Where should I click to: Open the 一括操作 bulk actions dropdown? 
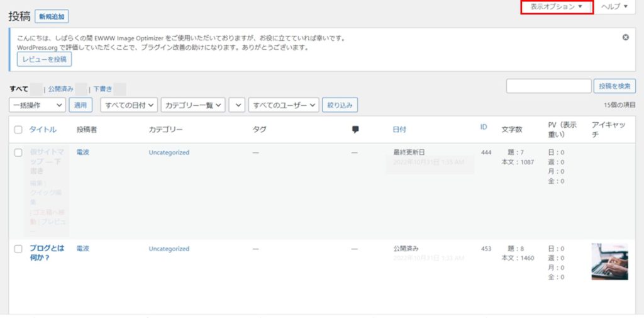37,106
